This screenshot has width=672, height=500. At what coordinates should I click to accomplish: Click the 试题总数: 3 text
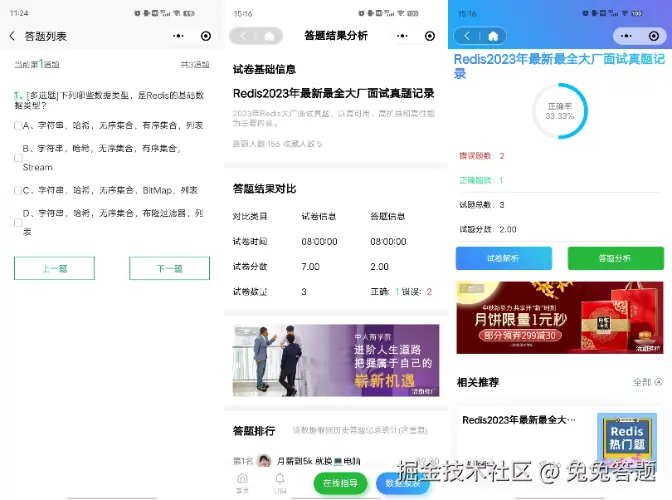click(482, 205)
